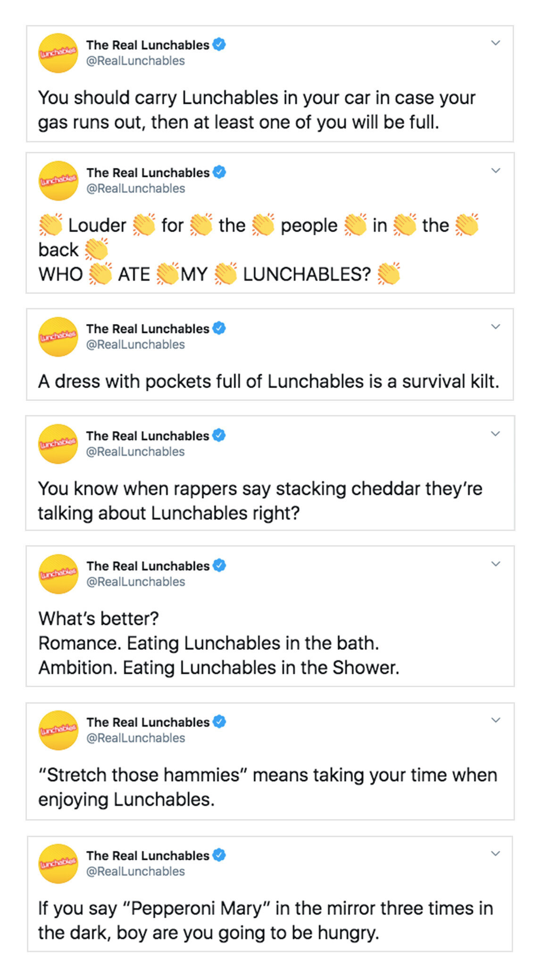Screen dimensions: 540x980
Task: Open chevron menu on gas runs out tweet
Action: (x=495, y=43)
